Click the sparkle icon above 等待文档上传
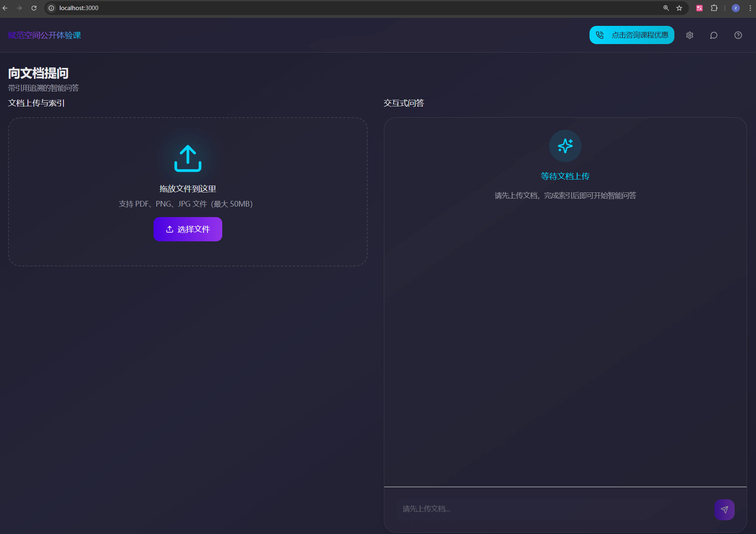756x534 pixels. 565,146
